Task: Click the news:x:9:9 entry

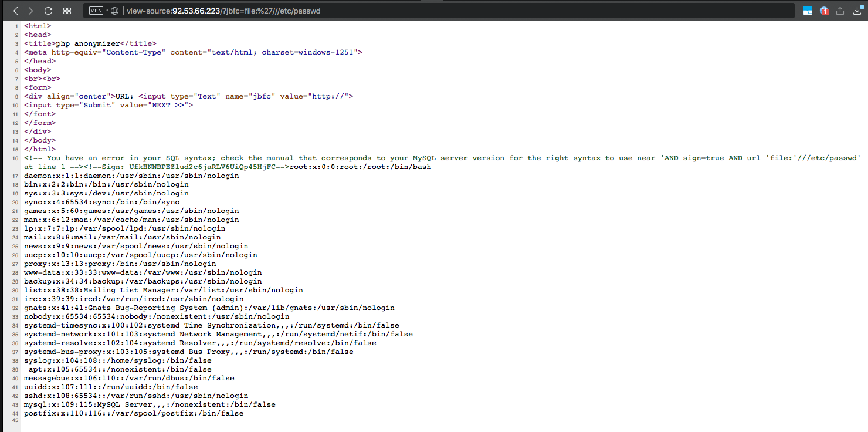Action: 136,246
